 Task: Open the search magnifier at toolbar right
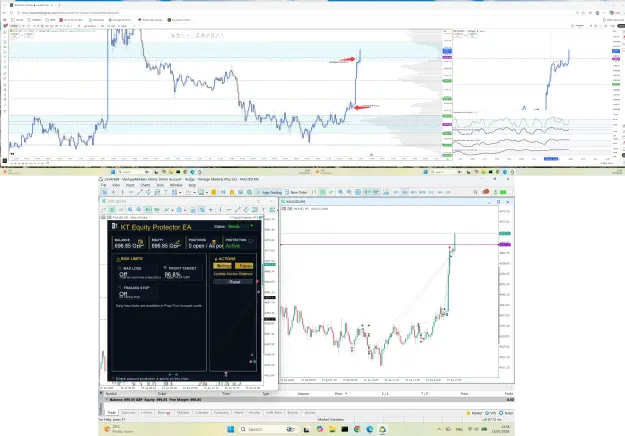(475, 192)
